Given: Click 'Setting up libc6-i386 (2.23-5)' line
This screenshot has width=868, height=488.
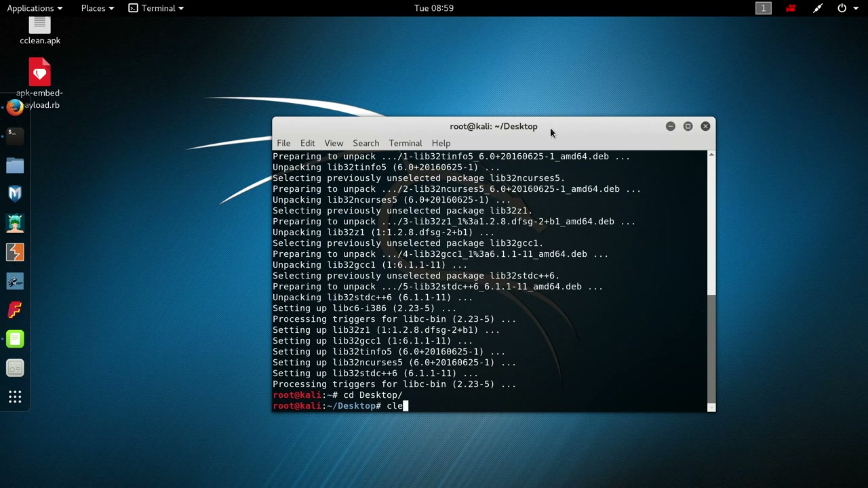Looking at the screenshot, I should 365,308.
